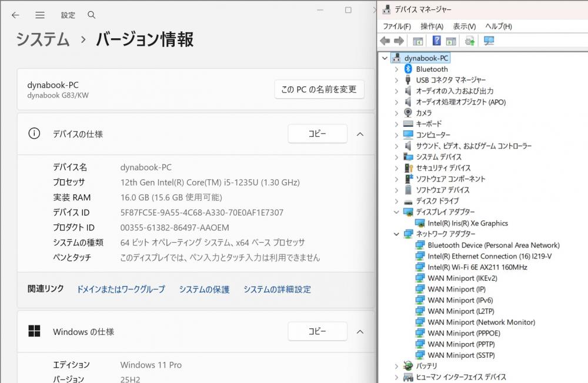588x383 pixels.
Task: Open ヘルプ(H) menu in Device Manager
Action: tap(499, 26)
